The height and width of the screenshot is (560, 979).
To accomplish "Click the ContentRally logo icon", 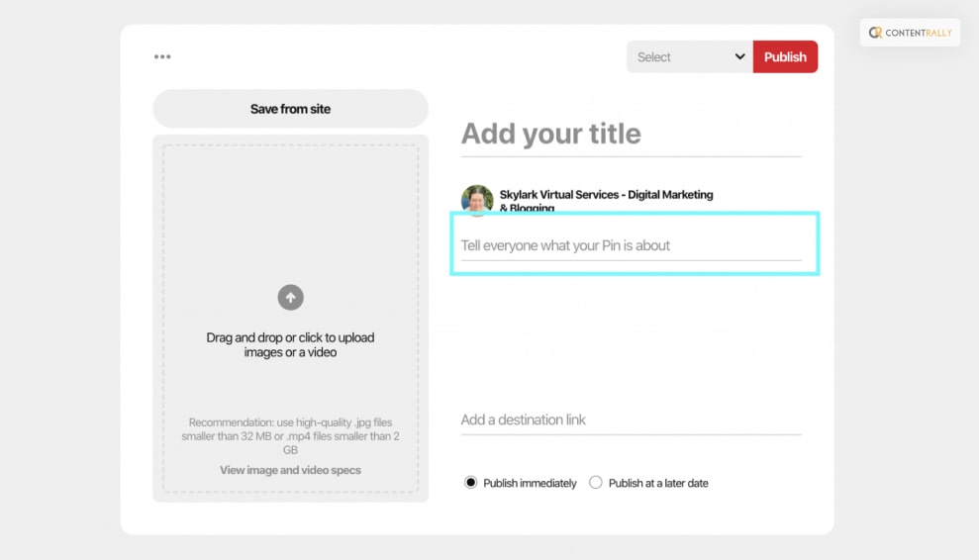I will 875,33.
